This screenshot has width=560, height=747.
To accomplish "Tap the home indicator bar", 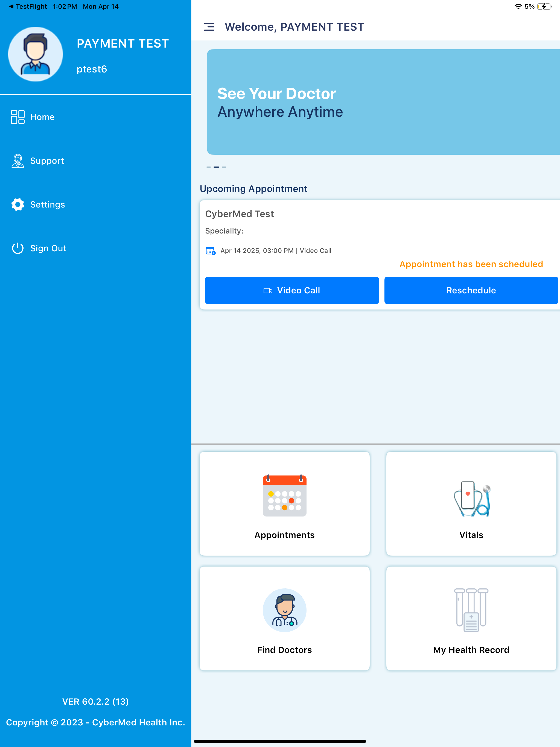I will [280, 741].
